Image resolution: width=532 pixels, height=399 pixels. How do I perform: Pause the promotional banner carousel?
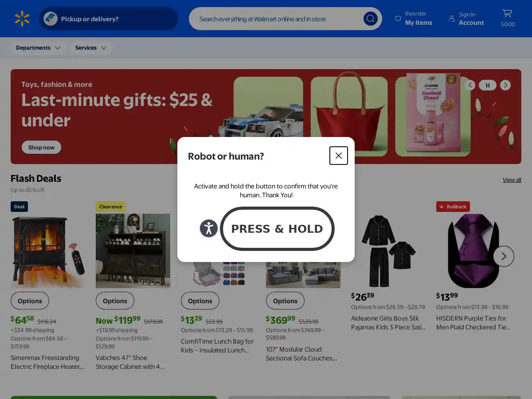click(488, 85)
